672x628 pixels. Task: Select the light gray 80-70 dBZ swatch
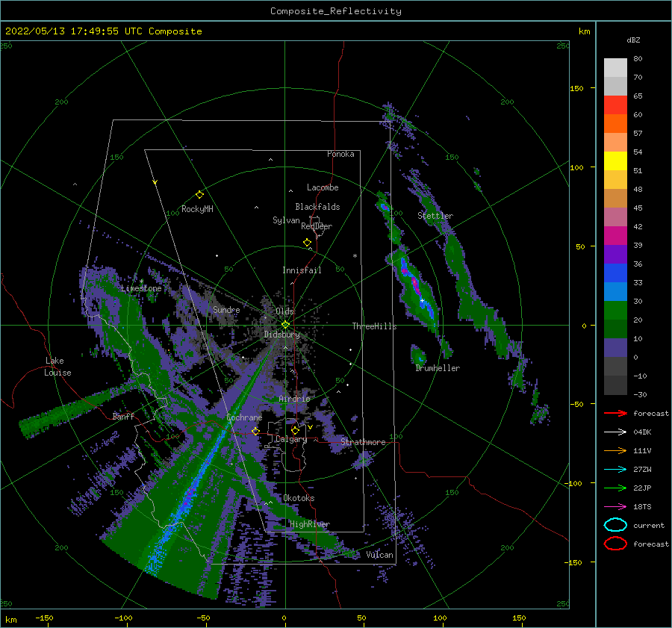(x=615, y=68)
